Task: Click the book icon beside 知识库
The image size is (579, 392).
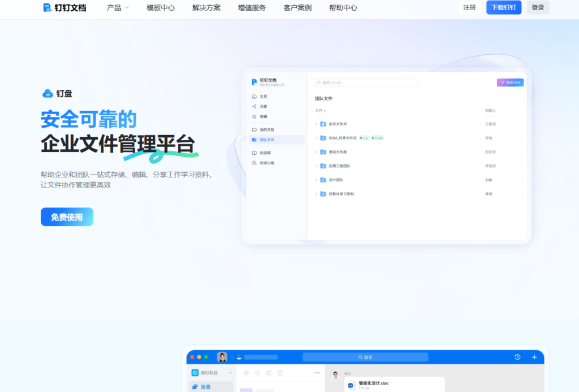Action: pyautogui.click(x=254, y=153)
